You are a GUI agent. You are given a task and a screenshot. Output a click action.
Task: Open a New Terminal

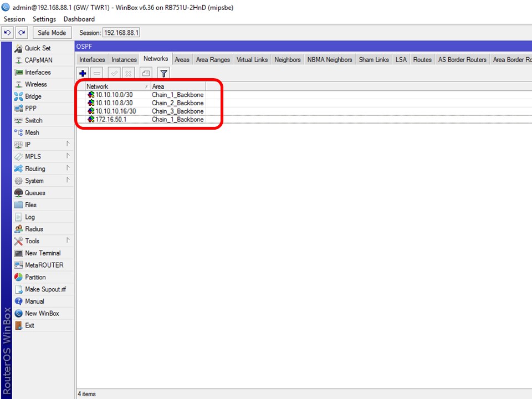coord(43,253)
